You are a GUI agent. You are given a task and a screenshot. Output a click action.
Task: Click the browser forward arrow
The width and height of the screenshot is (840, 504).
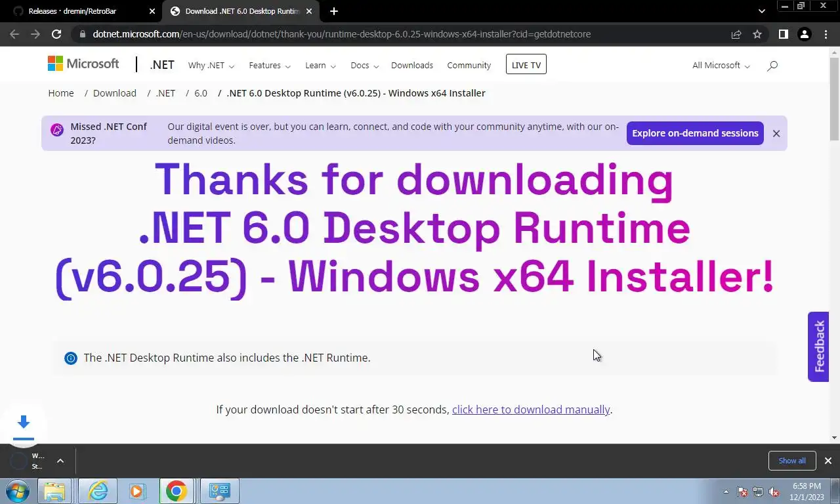coord(35,34)
